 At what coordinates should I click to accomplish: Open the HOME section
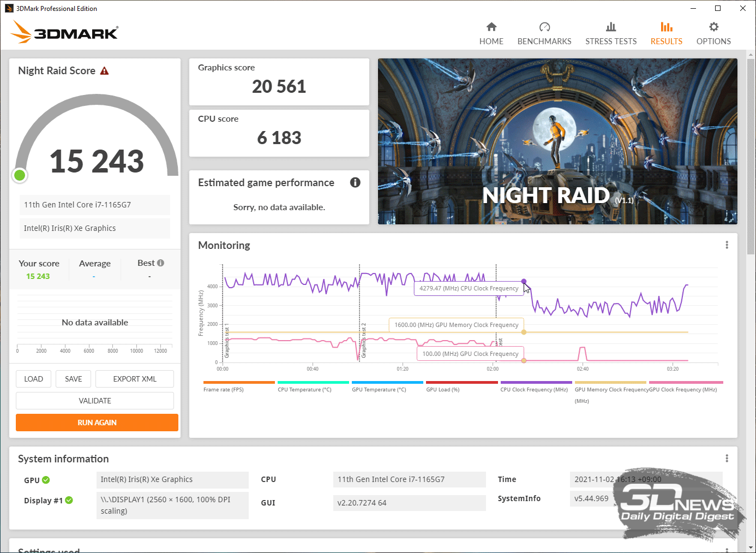(491, 34)
